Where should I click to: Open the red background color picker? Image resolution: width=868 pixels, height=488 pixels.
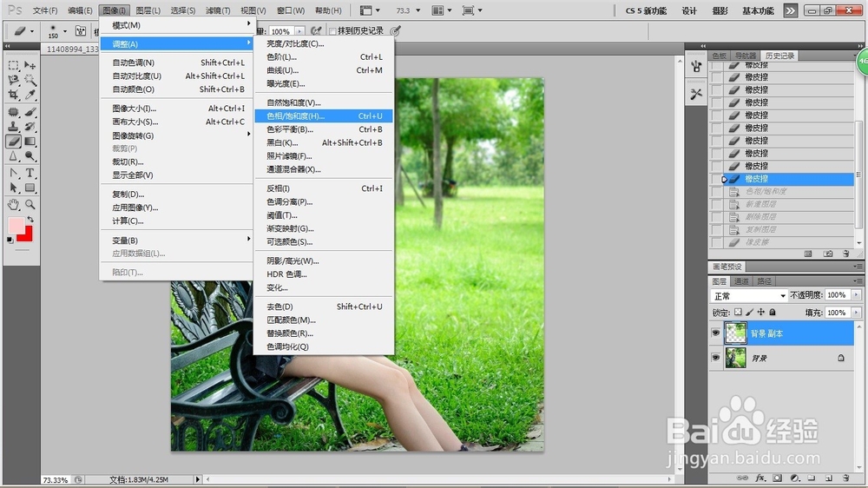point(27,235)
